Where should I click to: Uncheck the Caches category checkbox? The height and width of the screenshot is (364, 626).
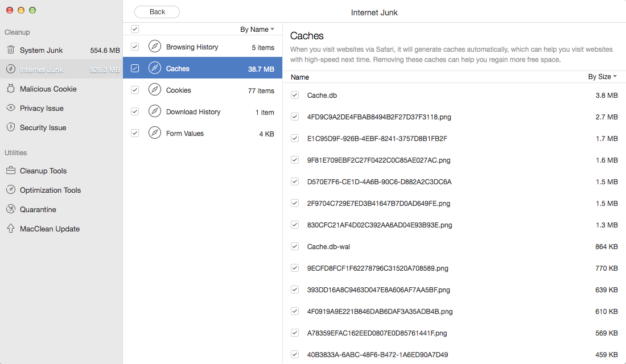pos(135,68)
